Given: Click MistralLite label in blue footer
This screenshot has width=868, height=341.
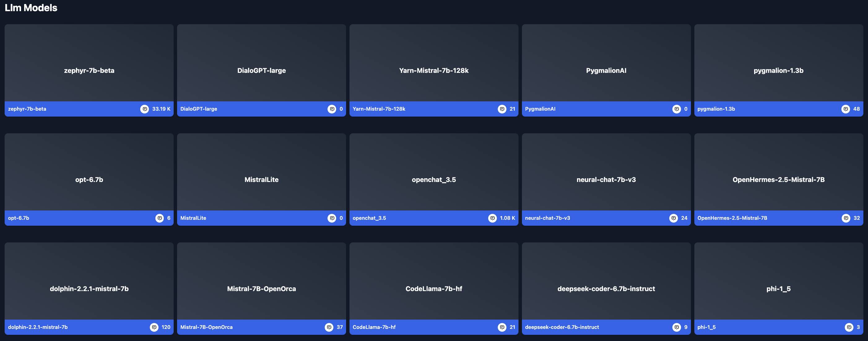Looking at the screenshot, I should tap(193, 218).
